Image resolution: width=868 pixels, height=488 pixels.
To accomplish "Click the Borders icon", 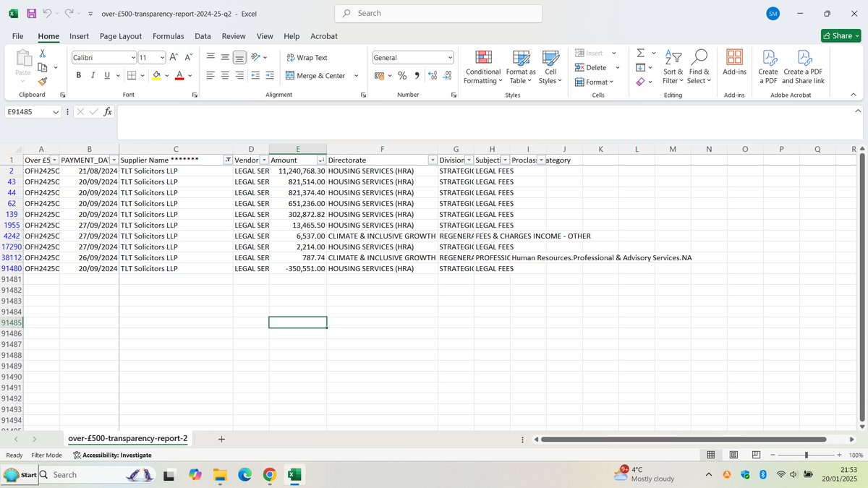I will click(132, 75).
